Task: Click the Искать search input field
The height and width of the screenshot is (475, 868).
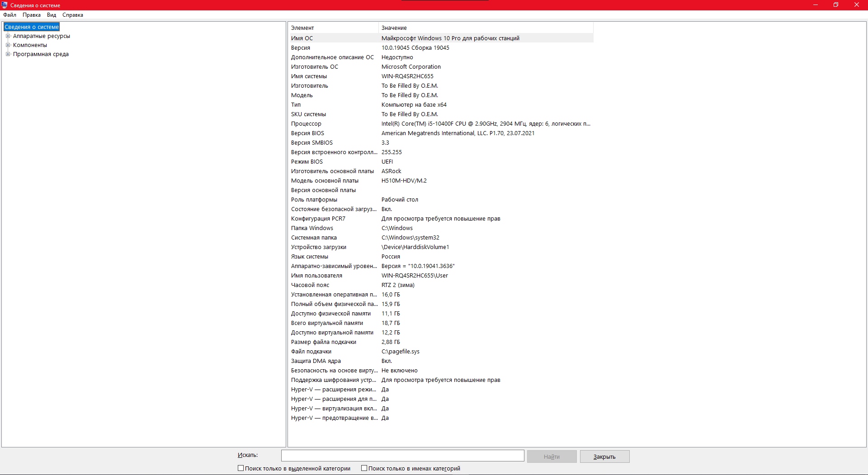Action: (x=402, y=456)
